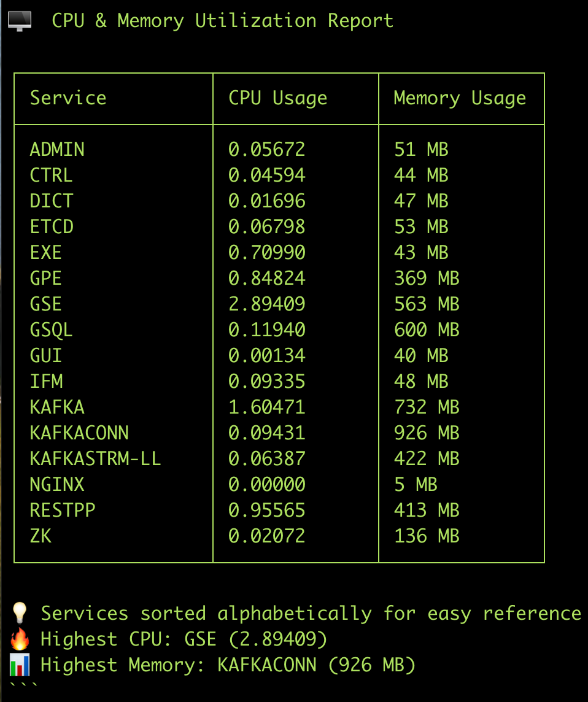Click the ZK service row label

coord(41,536)
